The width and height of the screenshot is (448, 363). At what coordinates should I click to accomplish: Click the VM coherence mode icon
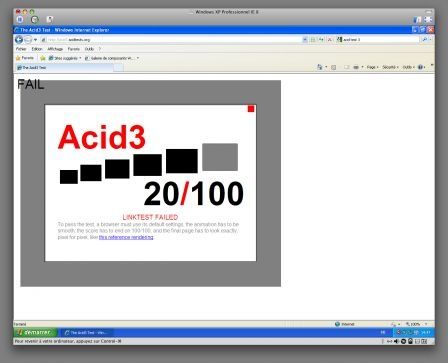coord(417,20)
